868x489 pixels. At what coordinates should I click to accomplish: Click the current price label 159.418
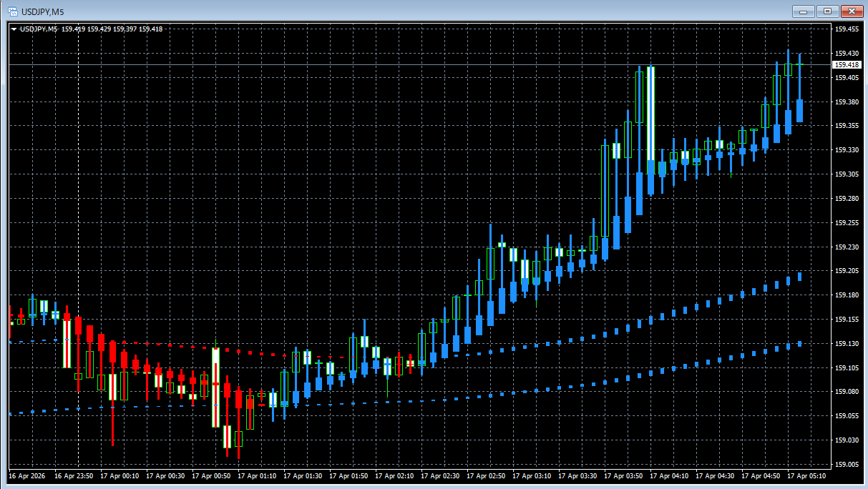[847, 65]
